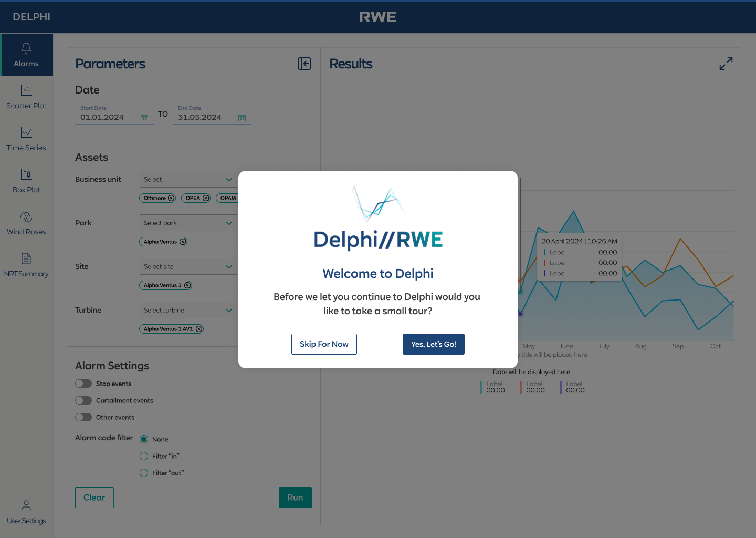The width and height of the screenshot is (756, 538).
Task: Click Skip For Now button
Action: coord(324,344)
